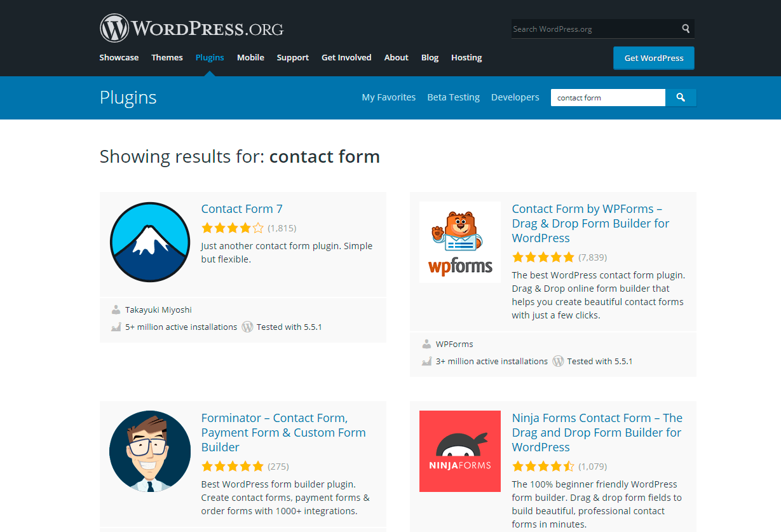Click the installations chart icon for Contact Form 7
Image resolution: width=781 pixels, height=532 pixels.
116,327
